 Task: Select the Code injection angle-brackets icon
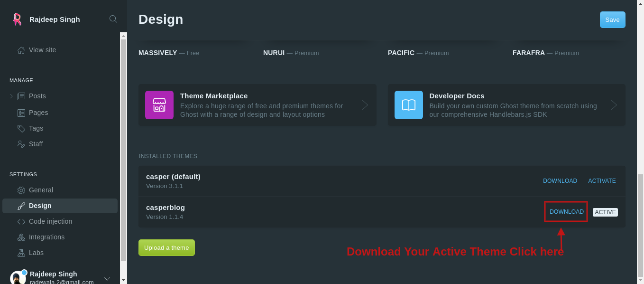pyautogui.click(x=21, y=221)
